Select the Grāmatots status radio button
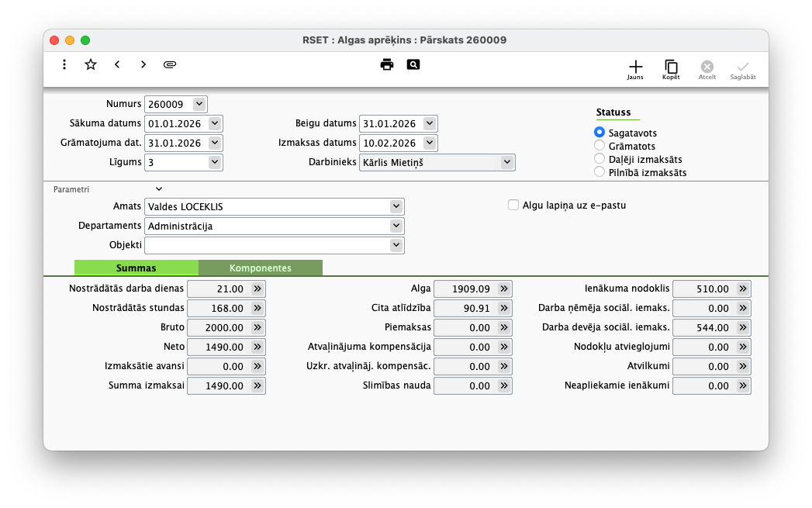This screenshot has width=812, height=508. click(599, 146)
